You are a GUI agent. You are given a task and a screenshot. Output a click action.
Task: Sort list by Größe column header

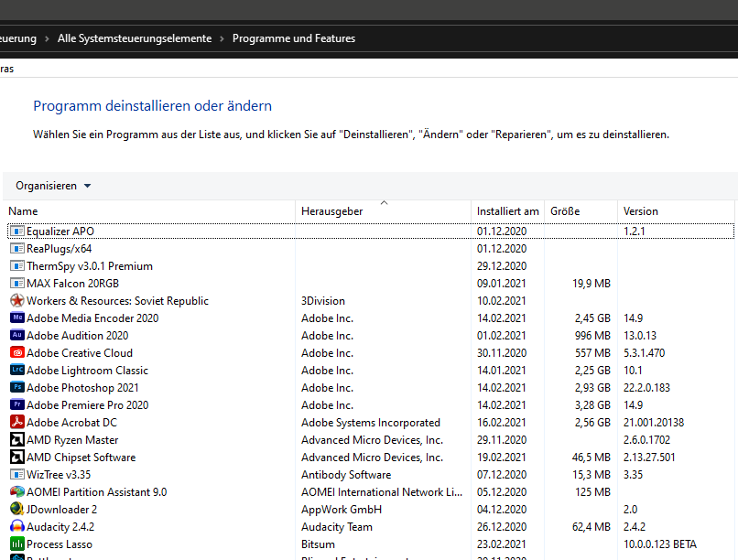tap(565, 211)
